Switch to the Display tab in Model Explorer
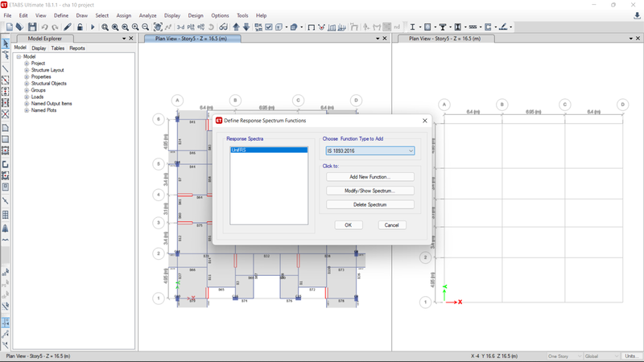Screen dimensions: 644x362 click(39, 48)
